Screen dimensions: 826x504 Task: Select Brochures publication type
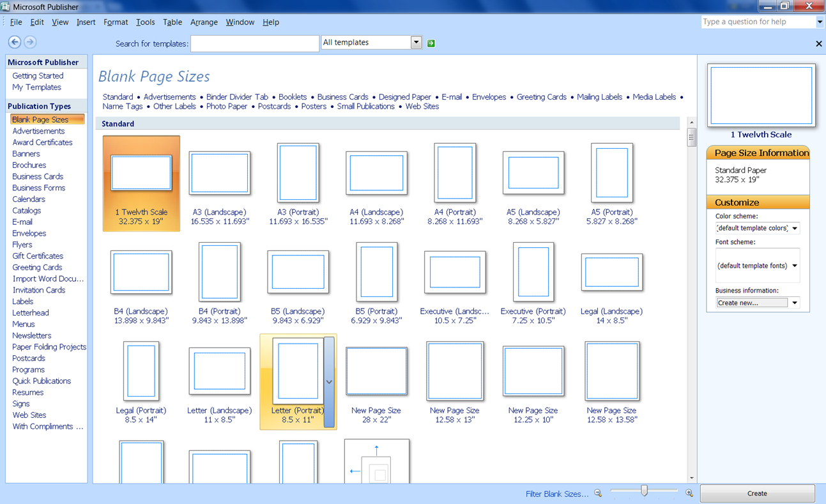[29, 165]
